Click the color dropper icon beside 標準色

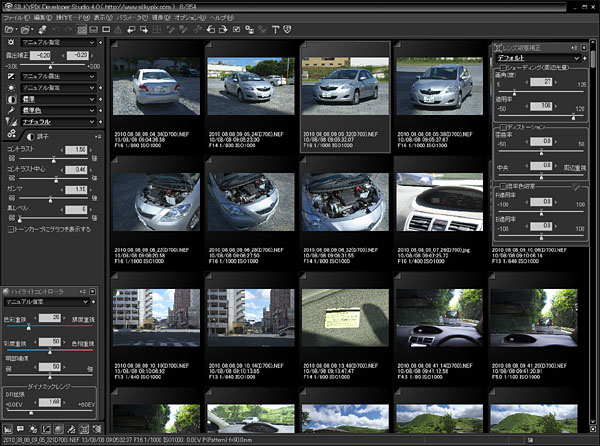[11, 111]
